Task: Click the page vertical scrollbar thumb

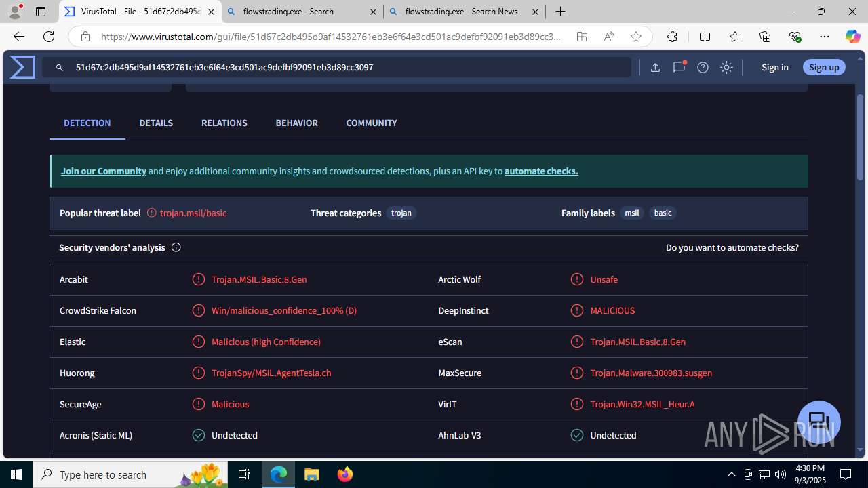Action: (861, 136)
